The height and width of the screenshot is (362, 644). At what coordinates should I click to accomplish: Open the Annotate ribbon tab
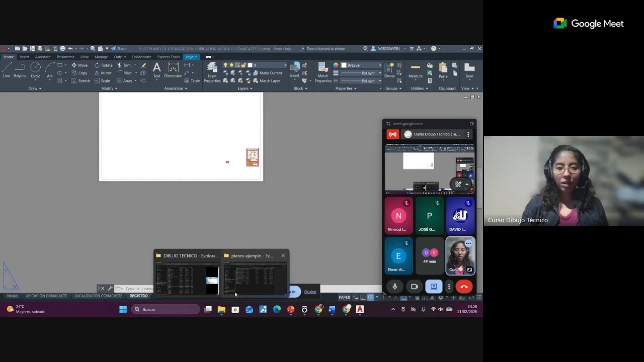43,57
